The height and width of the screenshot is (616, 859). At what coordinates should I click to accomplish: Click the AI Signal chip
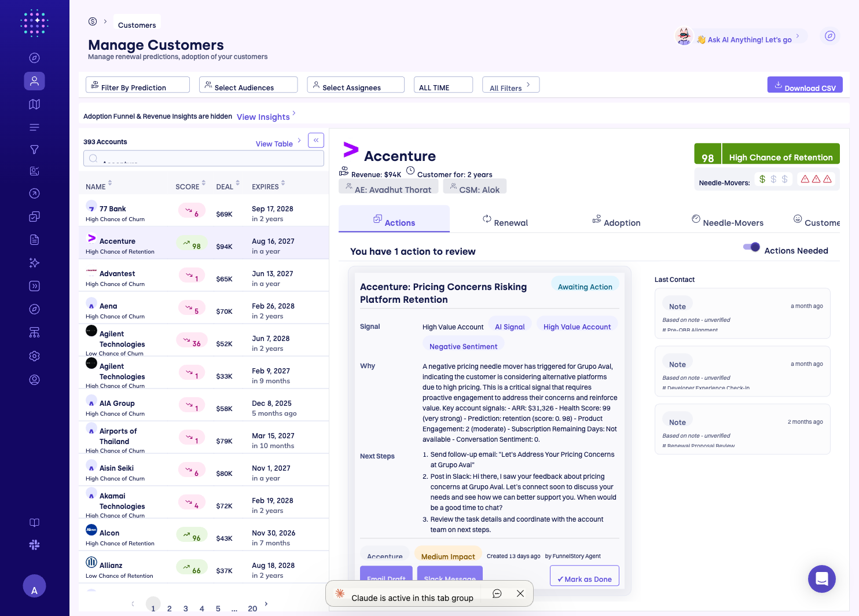[x=510, y=325]
